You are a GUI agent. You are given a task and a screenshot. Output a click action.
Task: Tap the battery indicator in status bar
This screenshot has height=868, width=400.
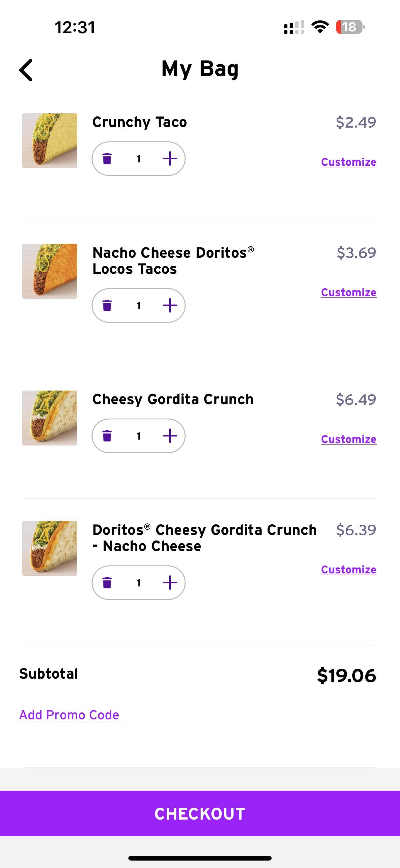click(350, 27)
